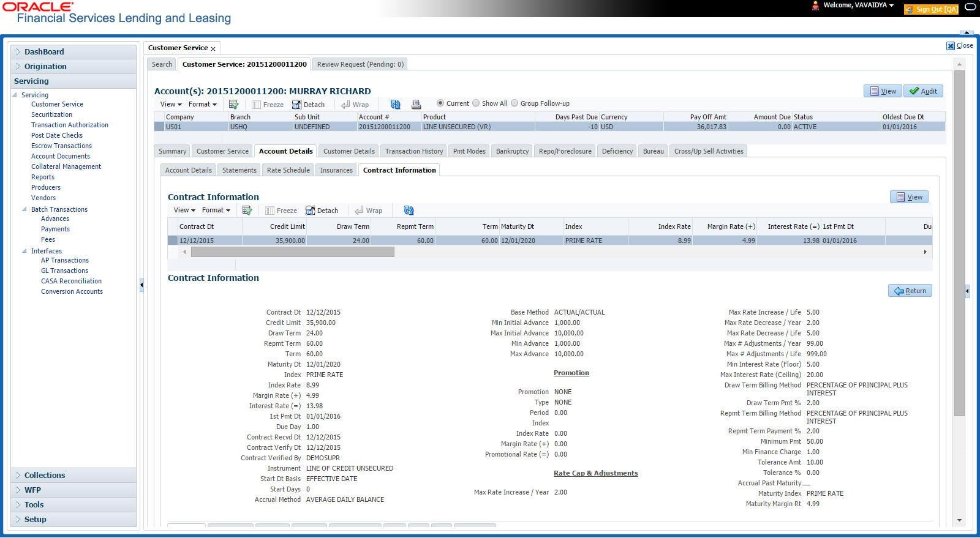Viewport: 980px width, 538px height.
Task: Click the oval icon right of Sign Out
Action: (970, 7)
